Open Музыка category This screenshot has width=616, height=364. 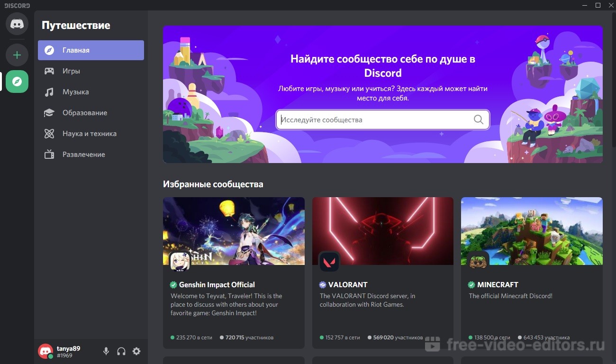click(91, 92)
